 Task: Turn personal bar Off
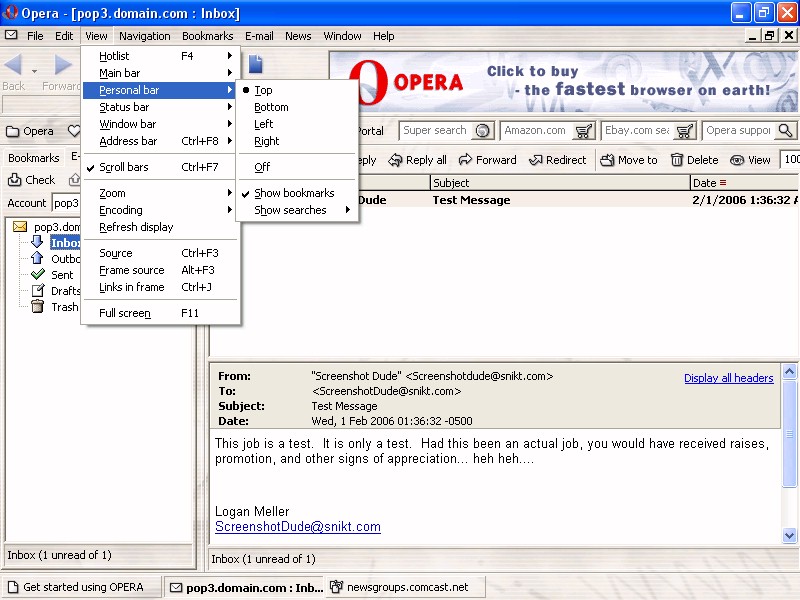pyautogui.click(x=296, y=167)
